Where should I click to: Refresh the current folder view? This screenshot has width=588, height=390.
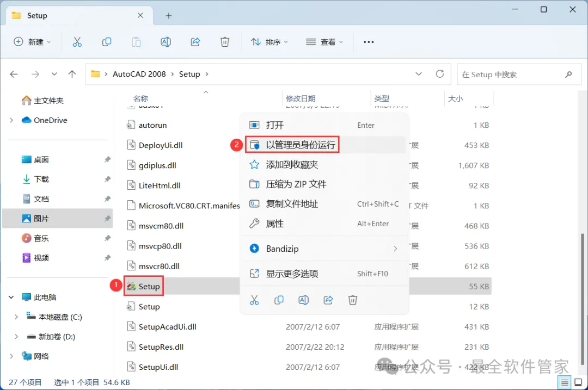tap(440, 74)
